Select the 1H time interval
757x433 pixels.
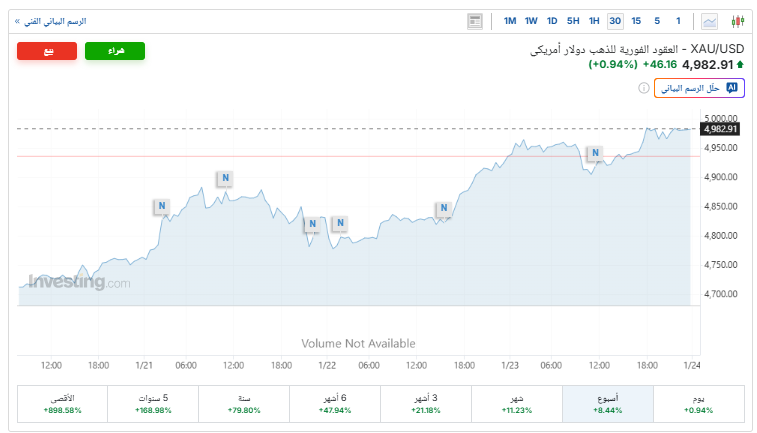coord(594,21)
